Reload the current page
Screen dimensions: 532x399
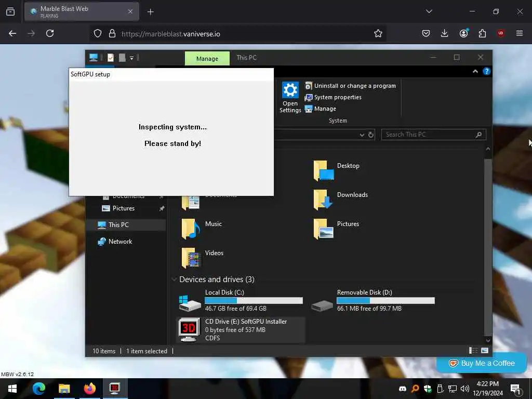coord(50,33)
